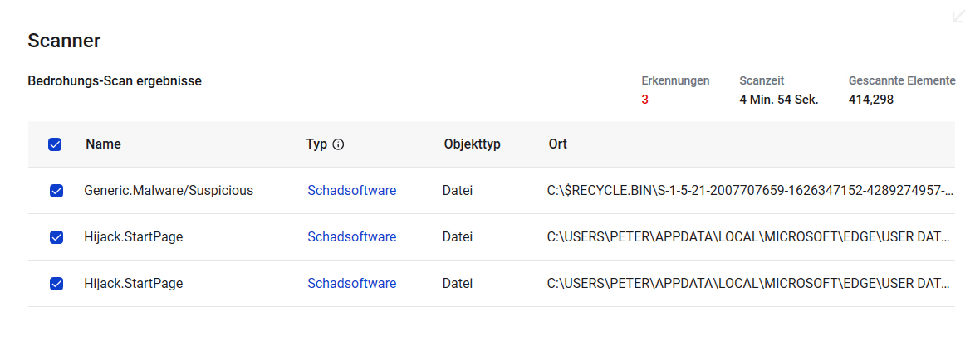Click the info icon next to Typ
Screen dimensions: 980x341
[x=338, y=144]
